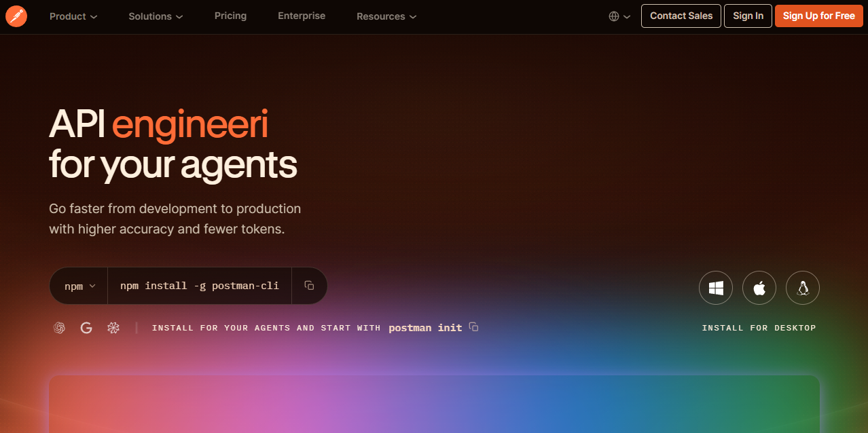Download the Windows desktop app

(716, 288)
